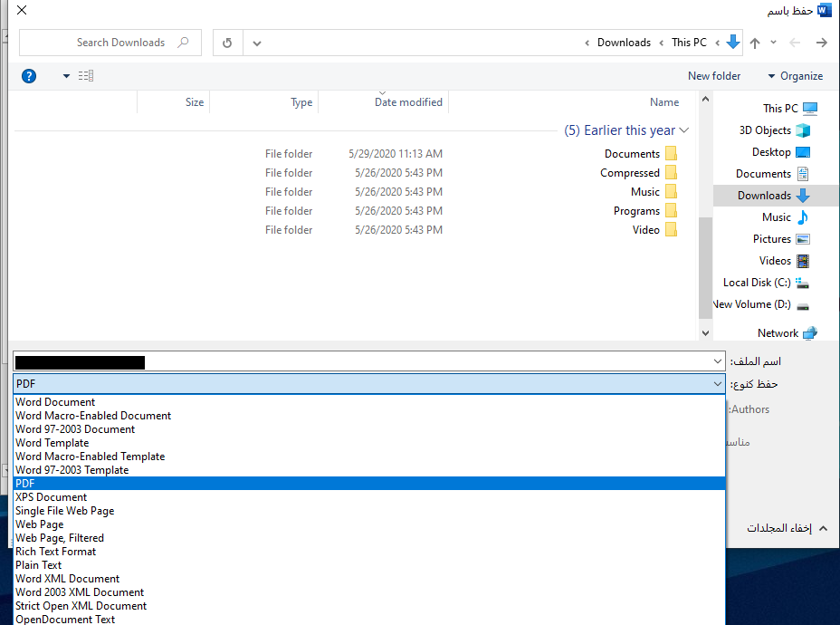The width and height of the screenshot is (840, 625).
Task: Click the Compressed folder icon
Action: [x=671, y=173]
